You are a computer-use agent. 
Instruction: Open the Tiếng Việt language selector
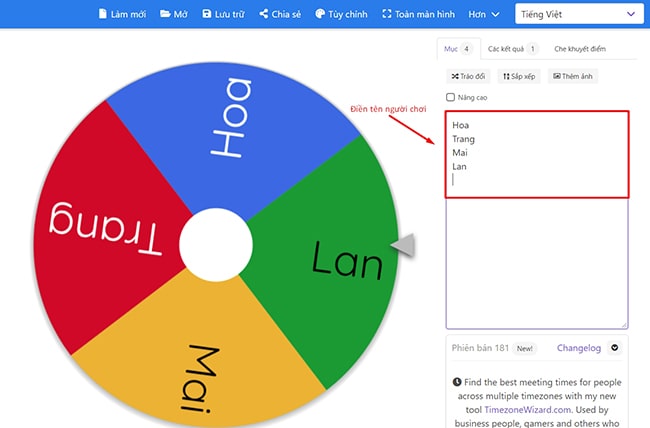579,14
